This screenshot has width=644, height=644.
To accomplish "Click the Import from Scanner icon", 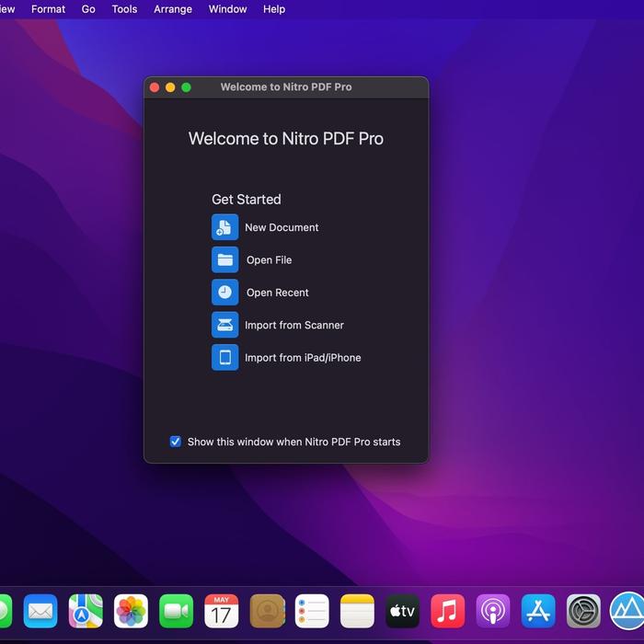I will (x=224, y=325).
